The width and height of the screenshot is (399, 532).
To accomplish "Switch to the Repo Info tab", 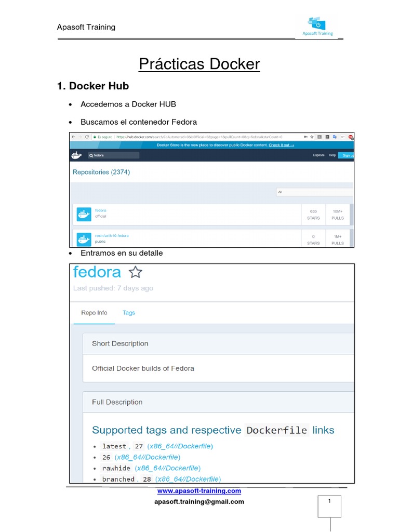I will point(94,313).
